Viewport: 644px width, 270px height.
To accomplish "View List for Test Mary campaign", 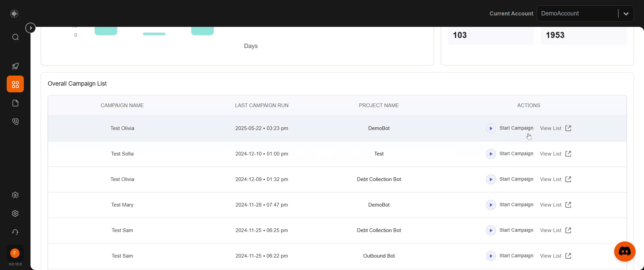I will (555, 205).
